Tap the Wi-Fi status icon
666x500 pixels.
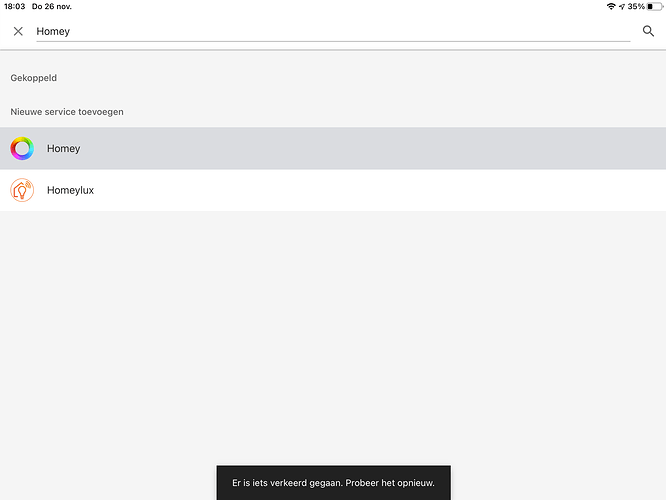(x=611, y=6)
